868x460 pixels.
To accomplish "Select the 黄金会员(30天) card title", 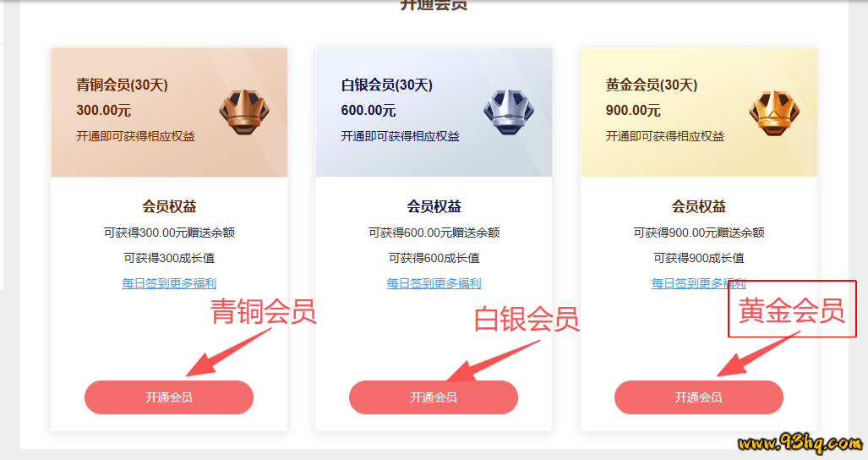I will (652, 85).
